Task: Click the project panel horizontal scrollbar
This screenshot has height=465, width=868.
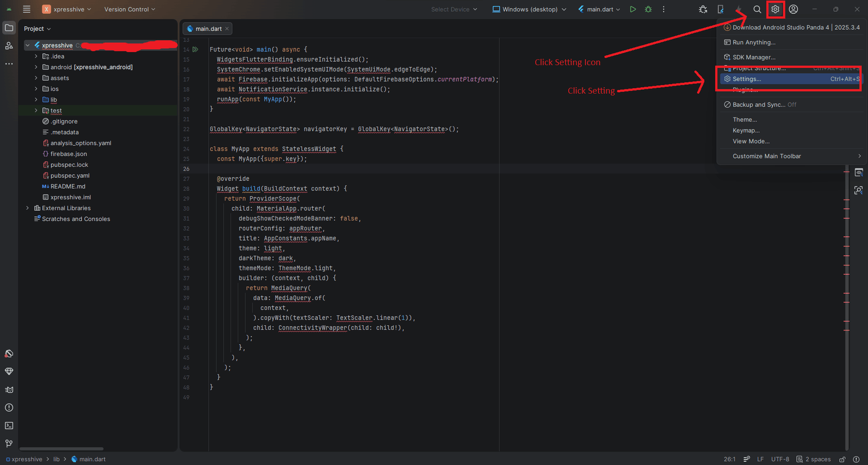Action: tap(61, 449)
